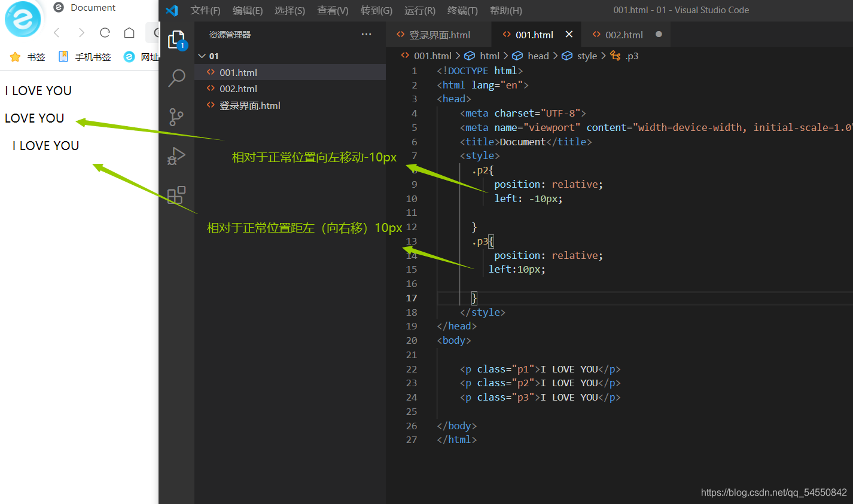Viewport: 853px width, 504px height.
Task: Open the Source Control view
Action: tap(176, 117)
